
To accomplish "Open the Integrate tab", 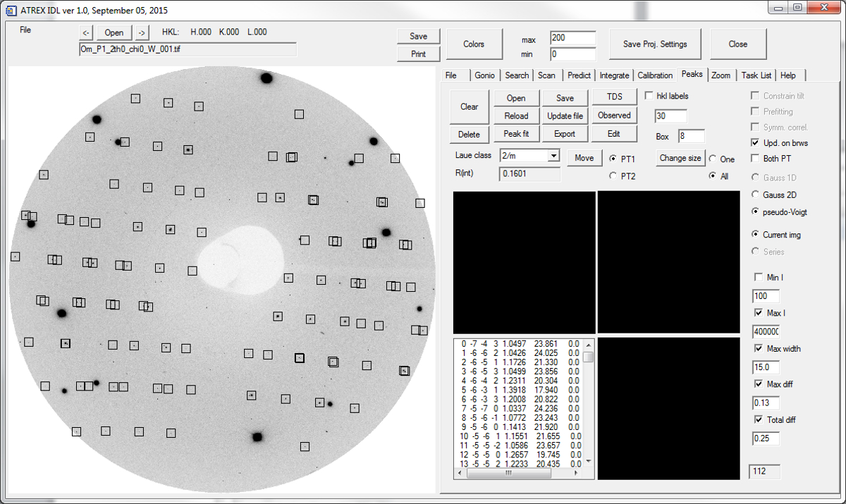I will click(613, 75).
